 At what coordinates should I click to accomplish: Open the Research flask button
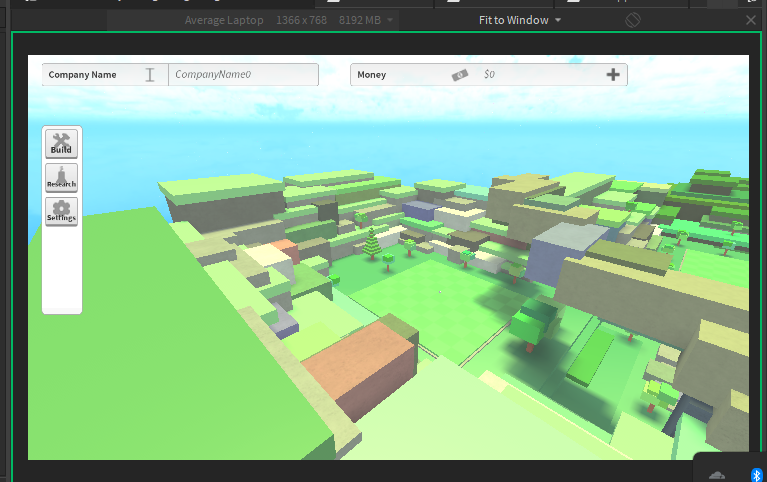pyautogui.click(x=61, y=178)
